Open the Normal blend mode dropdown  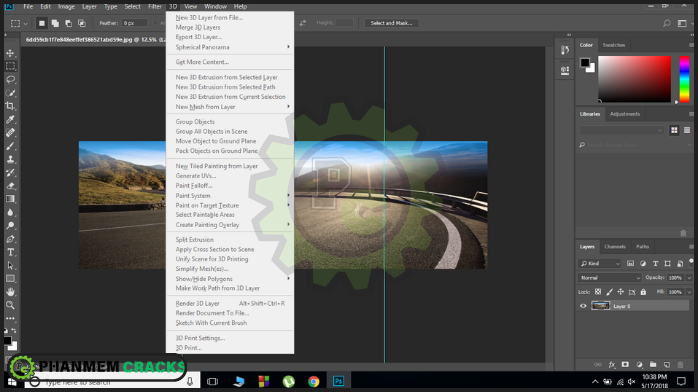pos(609,278)
